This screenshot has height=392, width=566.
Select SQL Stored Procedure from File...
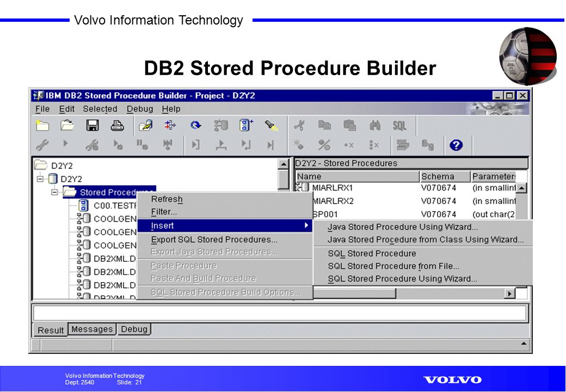coord(423,266)
